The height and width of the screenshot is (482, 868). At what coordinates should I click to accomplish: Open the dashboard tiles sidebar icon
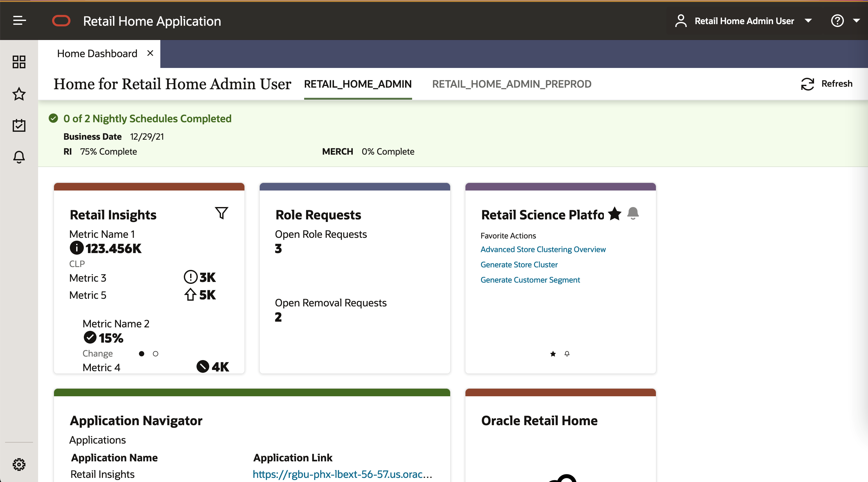[19, 62]
